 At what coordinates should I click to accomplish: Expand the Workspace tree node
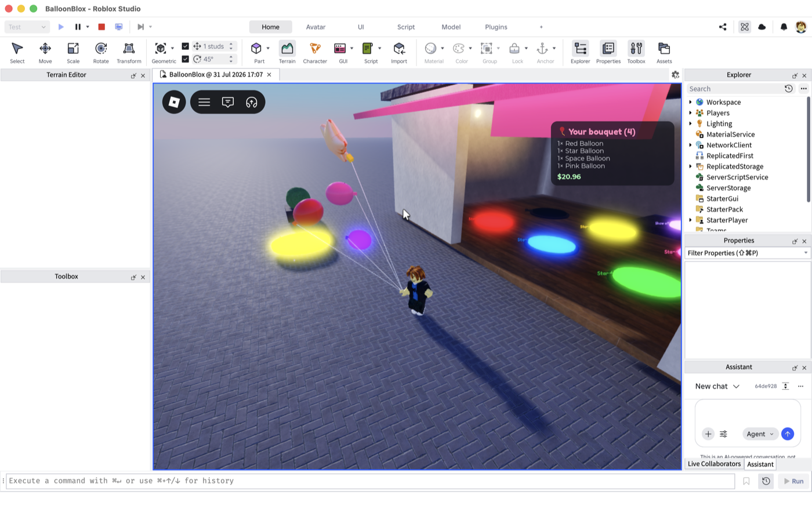[690, 102]
